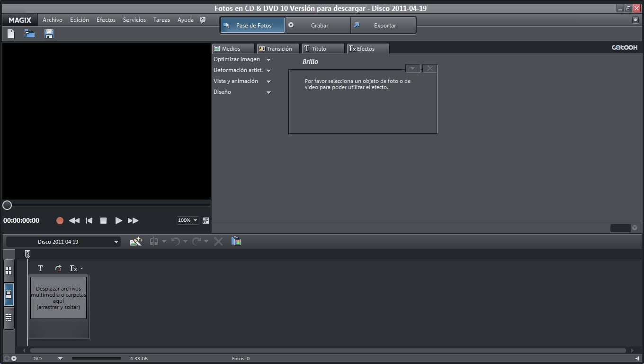Add a title with the T icon above the slot
Screen dimensions: 644x364
pos(40,268)
